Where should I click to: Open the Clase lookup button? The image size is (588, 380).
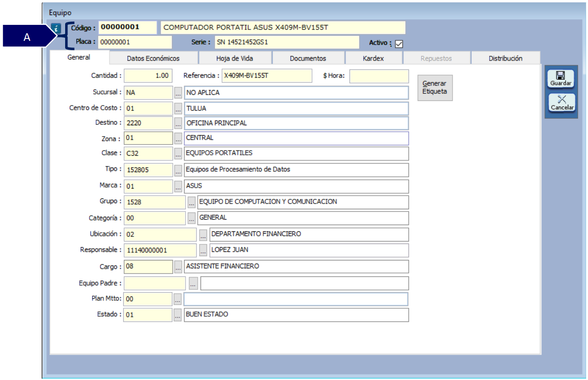pyautogui.click(x=178, y=153)
